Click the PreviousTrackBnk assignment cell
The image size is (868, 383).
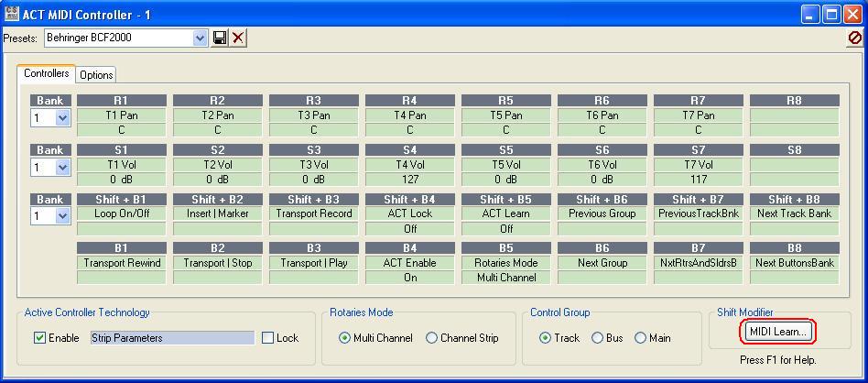[x=699, y=213]
